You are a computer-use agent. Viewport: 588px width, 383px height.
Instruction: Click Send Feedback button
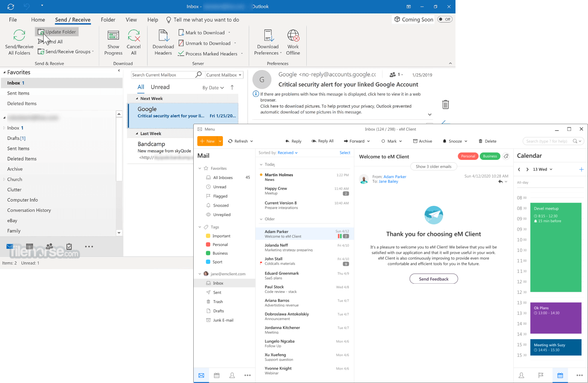click(434, 279)
